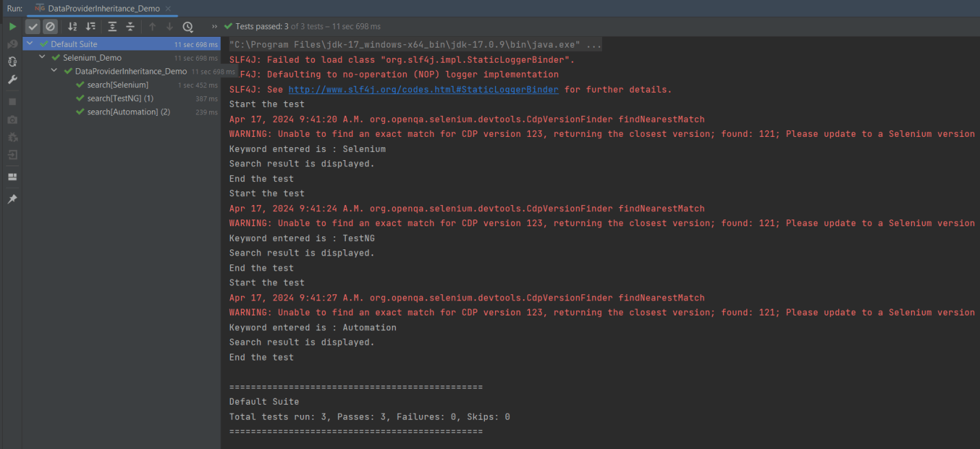Click Expand All in test toolbar
The width and height of the screenshot is (980, 449).
coord(112,27)
